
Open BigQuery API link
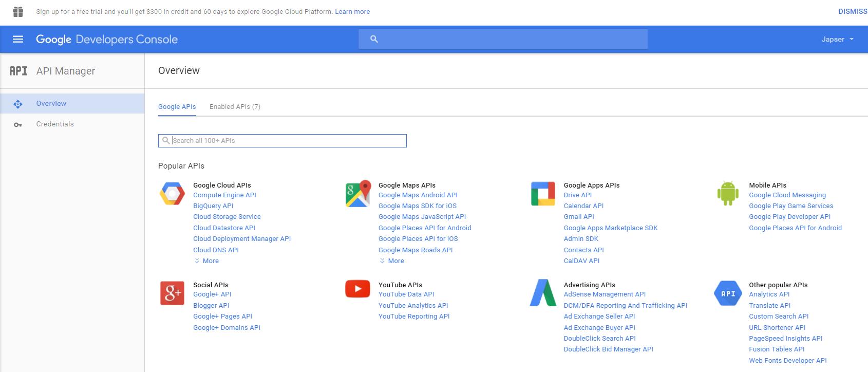coord(213,206)
